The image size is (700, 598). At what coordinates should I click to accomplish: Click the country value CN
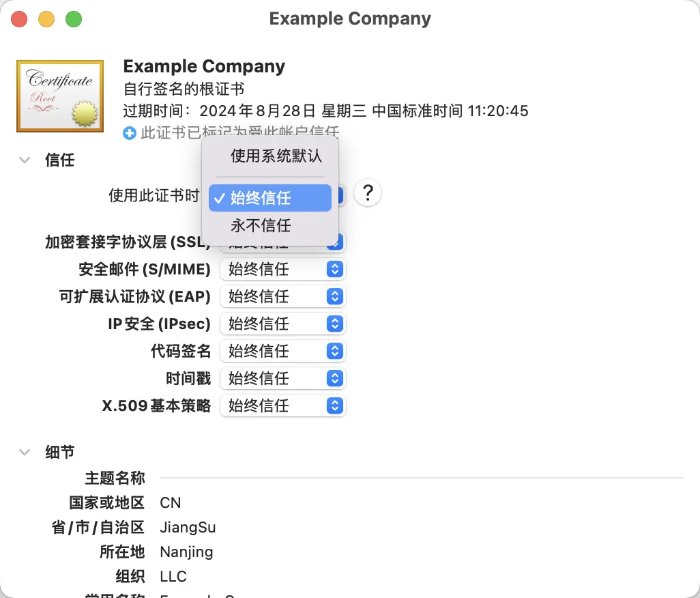click(171, 503)
